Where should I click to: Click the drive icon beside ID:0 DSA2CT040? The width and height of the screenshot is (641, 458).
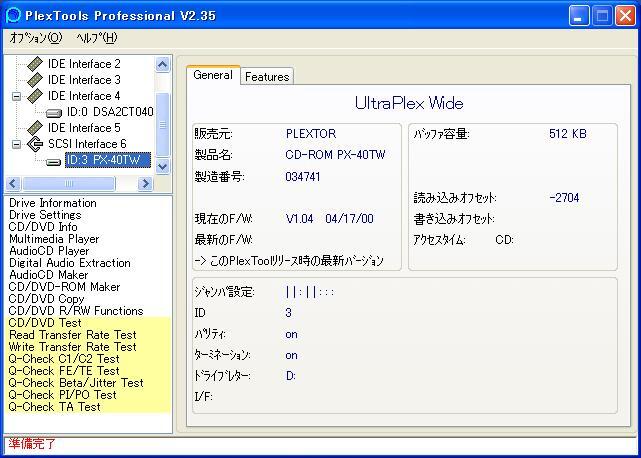[x=54, y=113]
